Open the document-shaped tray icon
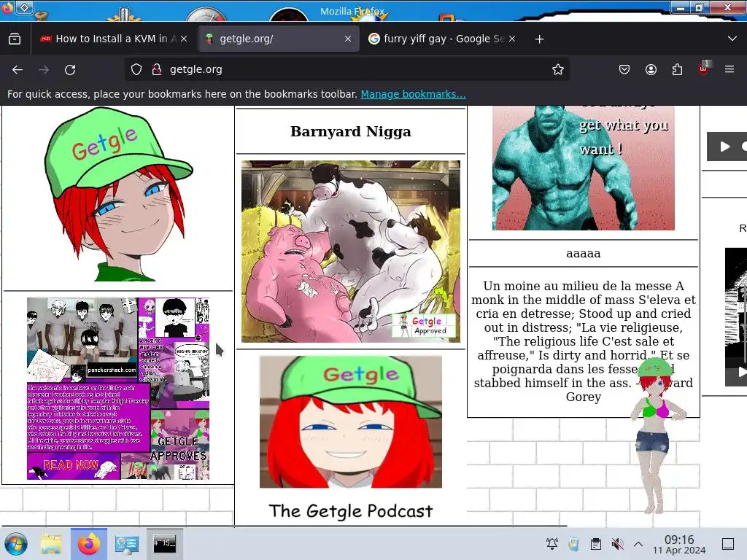Image resolution: width=747 pixels, height=560 pixels. tap(573, 544)
